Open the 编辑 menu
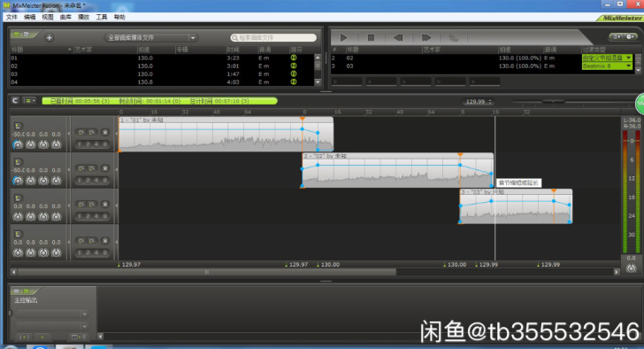Screen dimensions: 644x349 [29, 17]
